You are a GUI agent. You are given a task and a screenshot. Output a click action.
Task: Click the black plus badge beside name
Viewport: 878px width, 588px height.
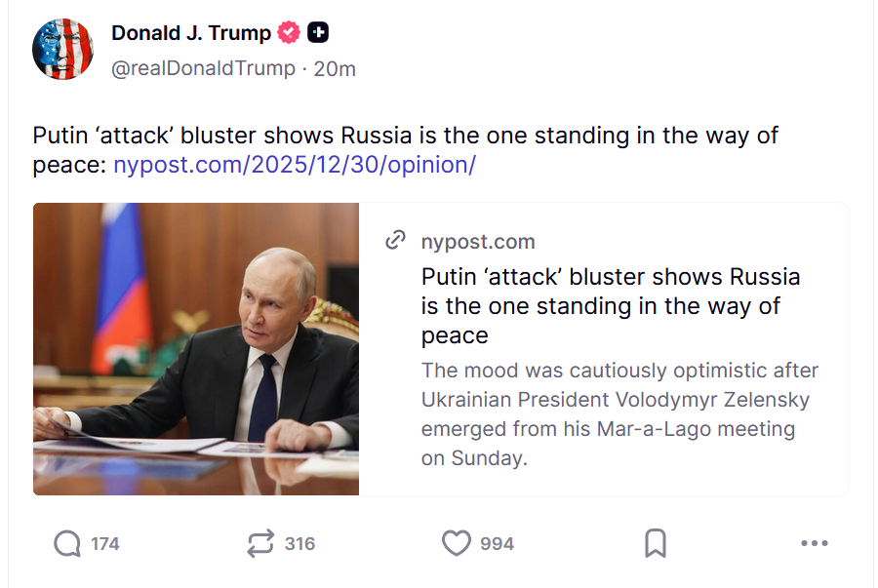pos(318,33)
